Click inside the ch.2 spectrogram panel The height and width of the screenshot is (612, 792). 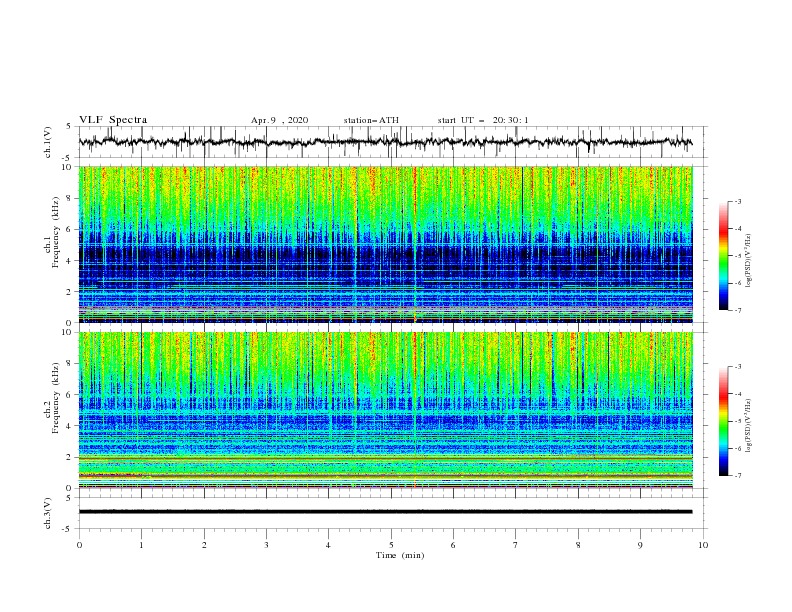(385, 410)
